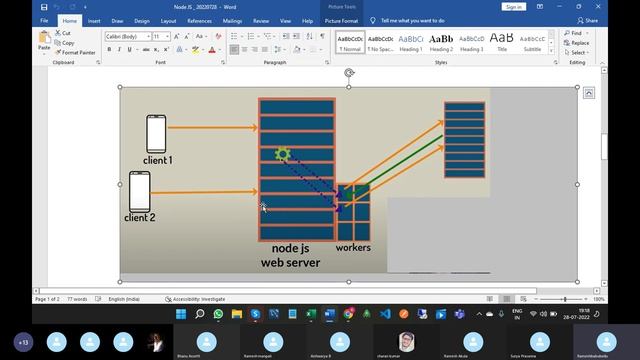The width and height of the screenshot is (640, 360).
Task: Sort the selected text
Action: point(310,36)
